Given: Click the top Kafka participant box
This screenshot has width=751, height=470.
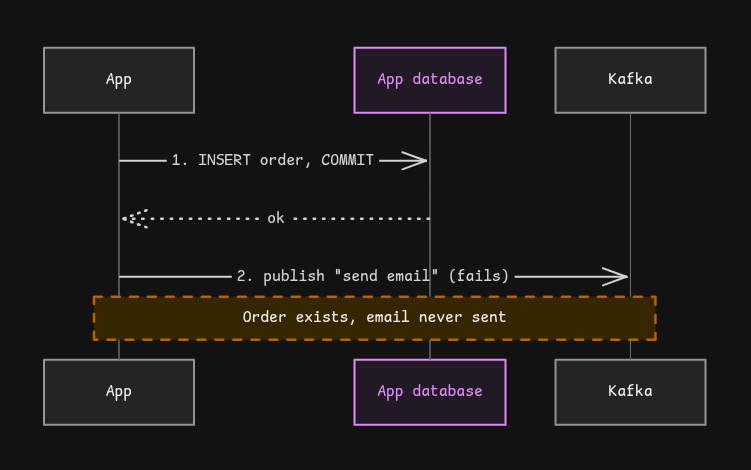Looking at the screenshot, I should 630,80.
